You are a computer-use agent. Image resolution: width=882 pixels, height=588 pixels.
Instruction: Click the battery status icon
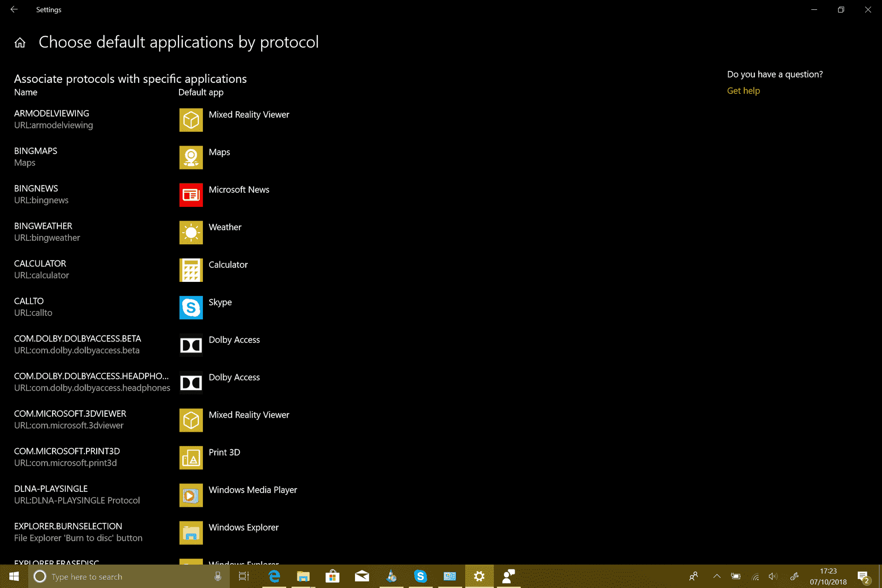[736, 576]
